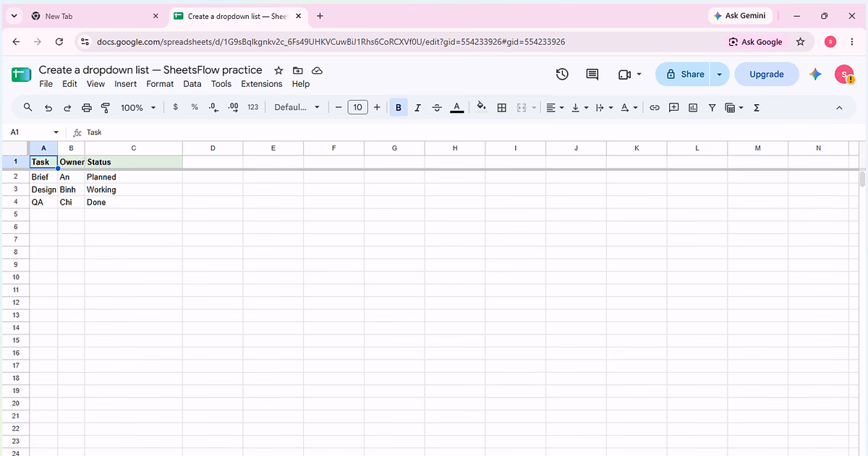Image resolution: width=868 pixels, height=456 pixels.
Task: Open the Gemini sparkle icon
Action: 815,74
